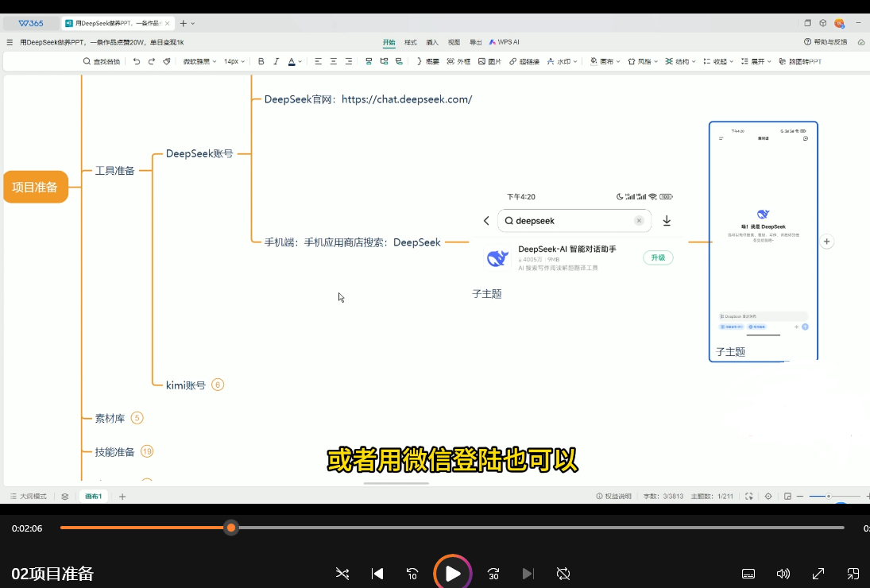Add a new document tab with plus
The height and width of the screenshot is (588, 870).
coord(183,23)
